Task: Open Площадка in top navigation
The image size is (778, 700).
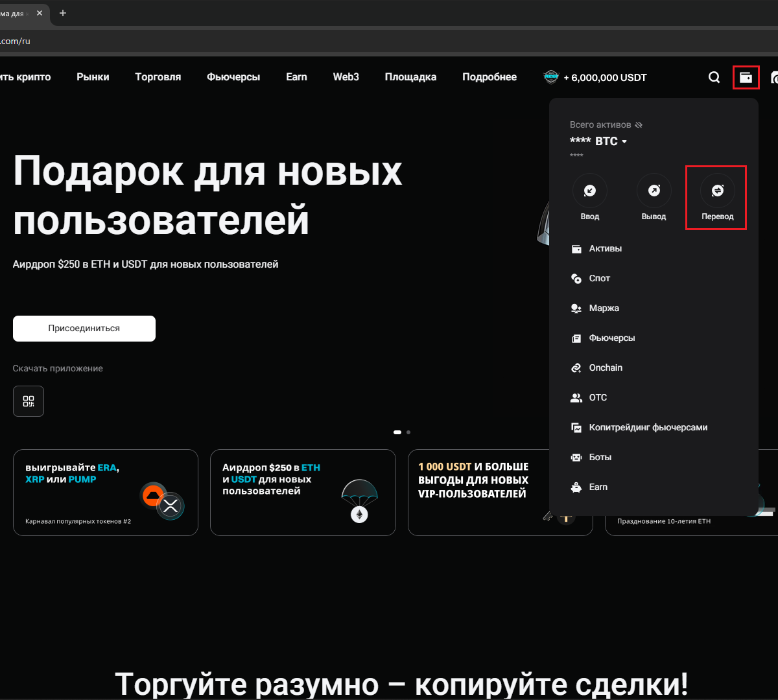Action: click(x=410, y=77)
